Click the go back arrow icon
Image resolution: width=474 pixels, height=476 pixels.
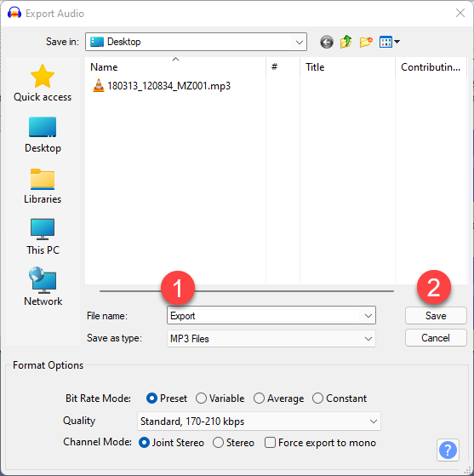(x=327, y=42)
